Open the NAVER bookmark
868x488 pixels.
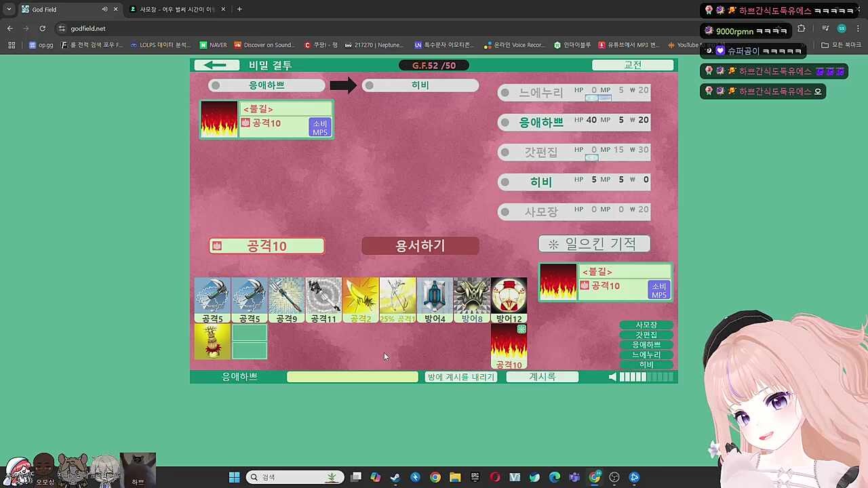click(213, 45)
